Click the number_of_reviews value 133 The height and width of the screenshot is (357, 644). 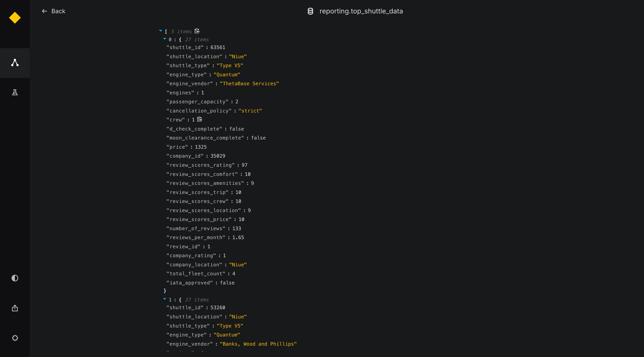point(236,228)
